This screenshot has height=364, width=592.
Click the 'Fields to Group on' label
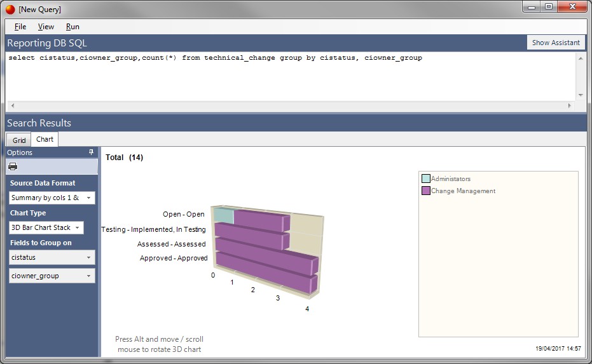coord(41,243)
